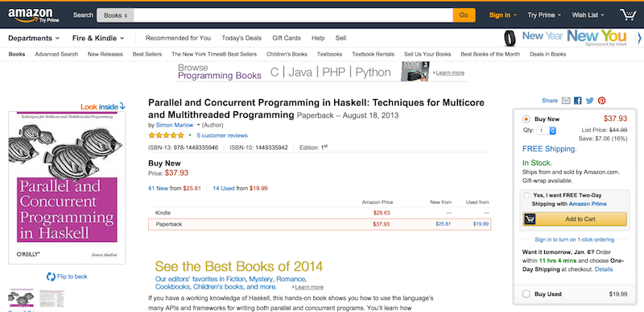Click next arrow beside New You banner
The height and width of the screenshot is (312, 644).
click(639, 38)
